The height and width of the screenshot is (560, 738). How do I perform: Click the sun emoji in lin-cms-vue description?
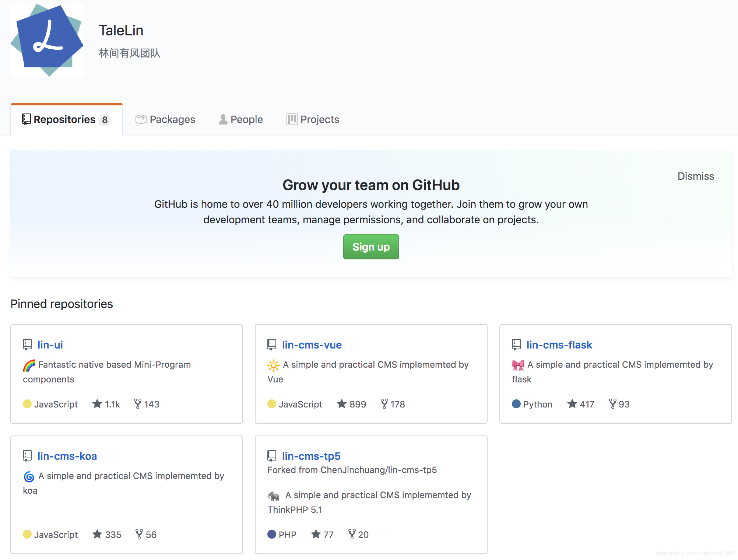[274, 365]
